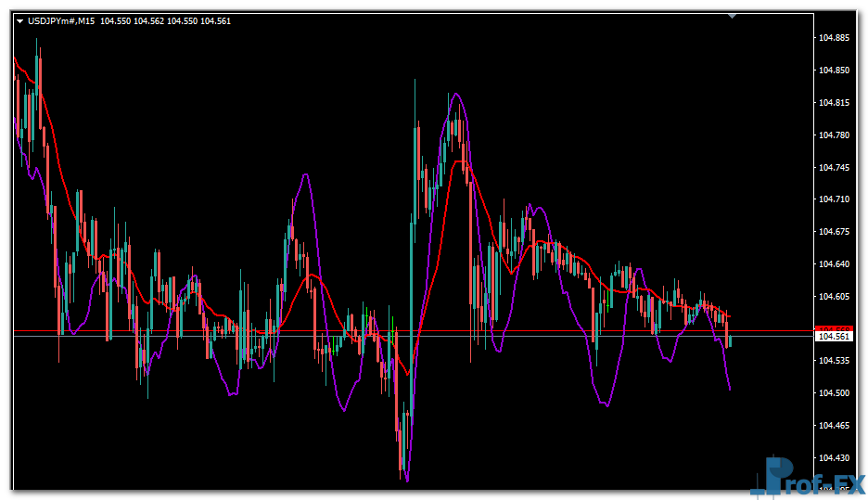Select the 104.605 price scale label

pos(834,297)
